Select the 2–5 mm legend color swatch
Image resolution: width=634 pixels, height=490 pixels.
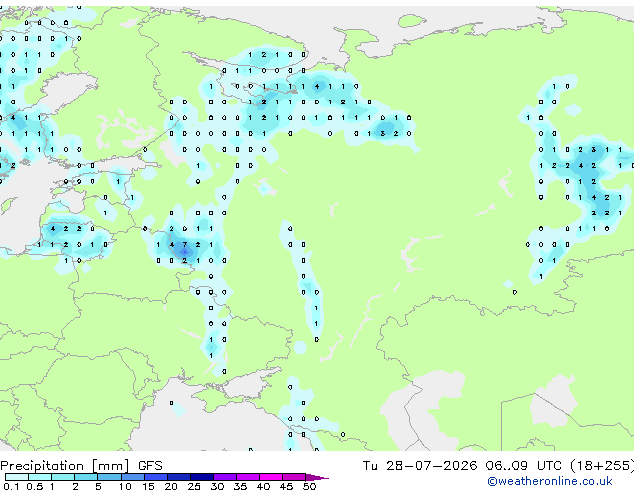86,477
